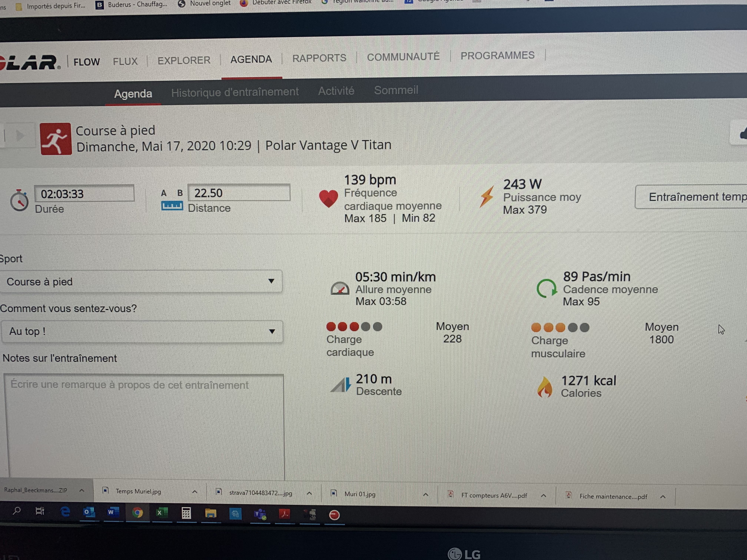Expand Temps Muriel.jpg download options
747x560 pixels.
[195, 492]
